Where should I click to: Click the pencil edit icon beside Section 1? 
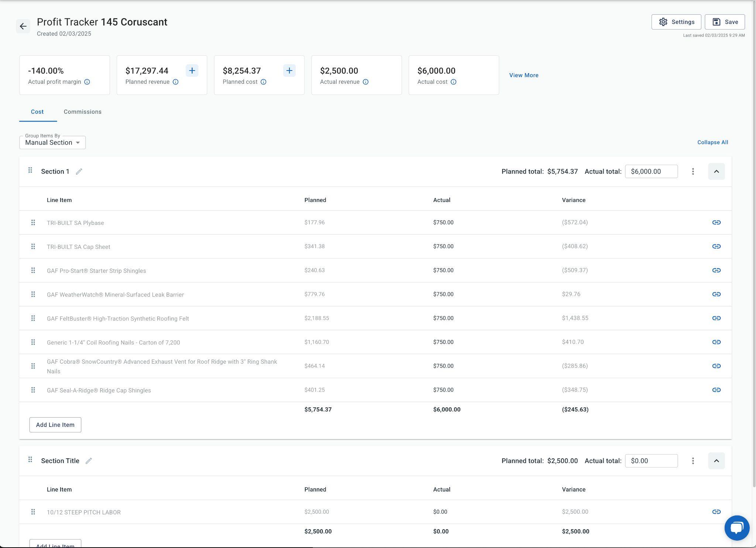(x=79, y=171)
